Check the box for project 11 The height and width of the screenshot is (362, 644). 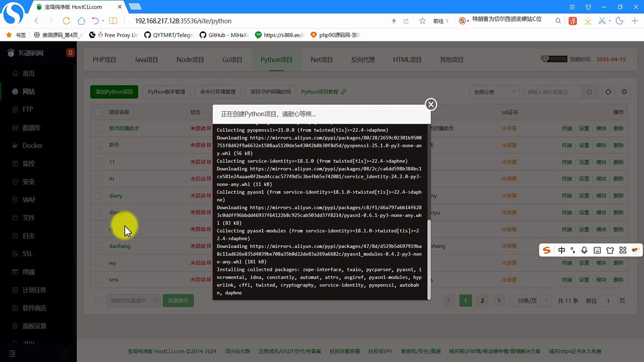(x=98, y=162)
